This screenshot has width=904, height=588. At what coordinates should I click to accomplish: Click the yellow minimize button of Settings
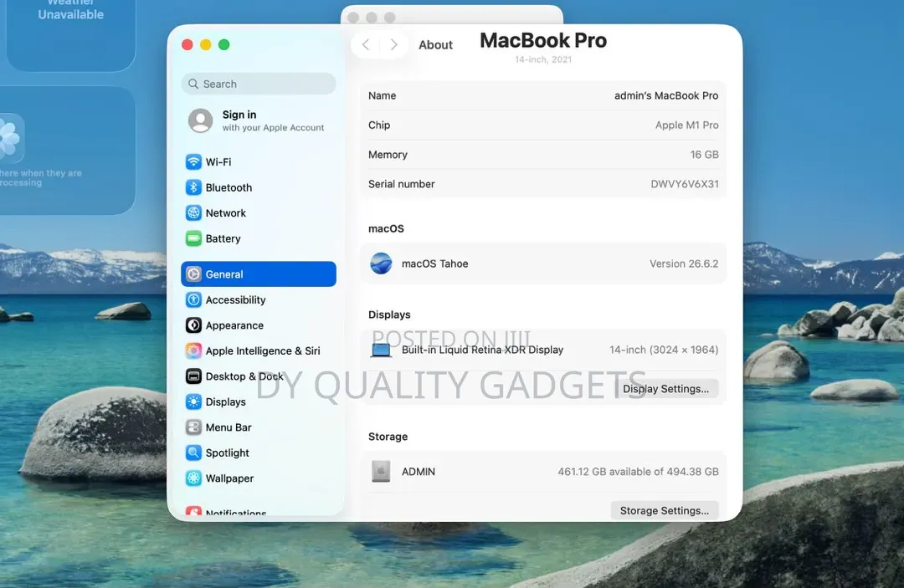(x=206, y=45)
